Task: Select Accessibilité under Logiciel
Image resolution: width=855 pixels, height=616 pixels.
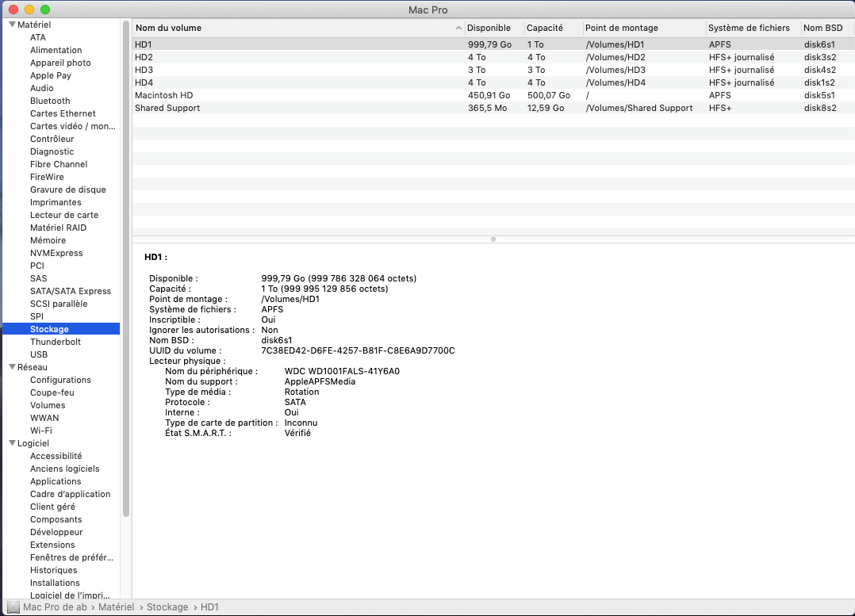Action: point(56,456)
